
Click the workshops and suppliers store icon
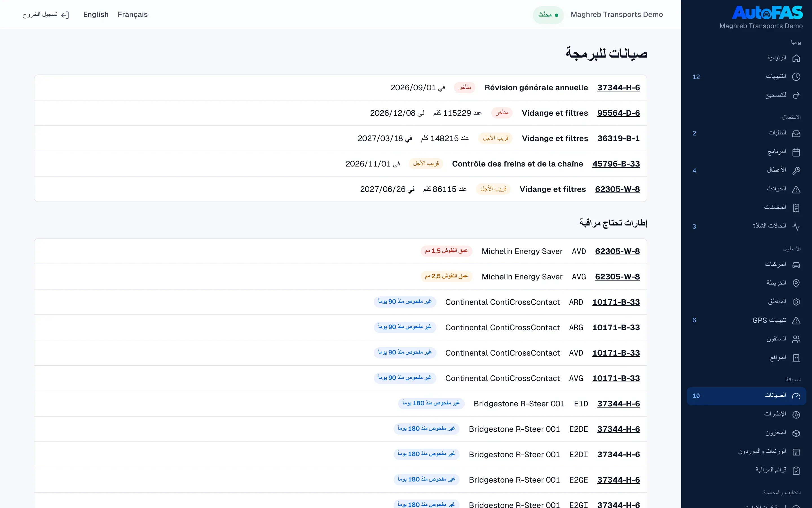click(796, 452)
